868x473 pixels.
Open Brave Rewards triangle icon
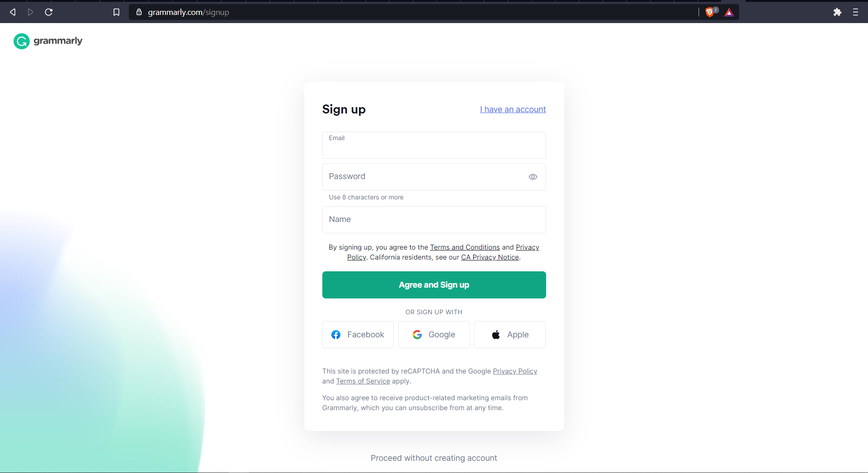coord(729,12)
